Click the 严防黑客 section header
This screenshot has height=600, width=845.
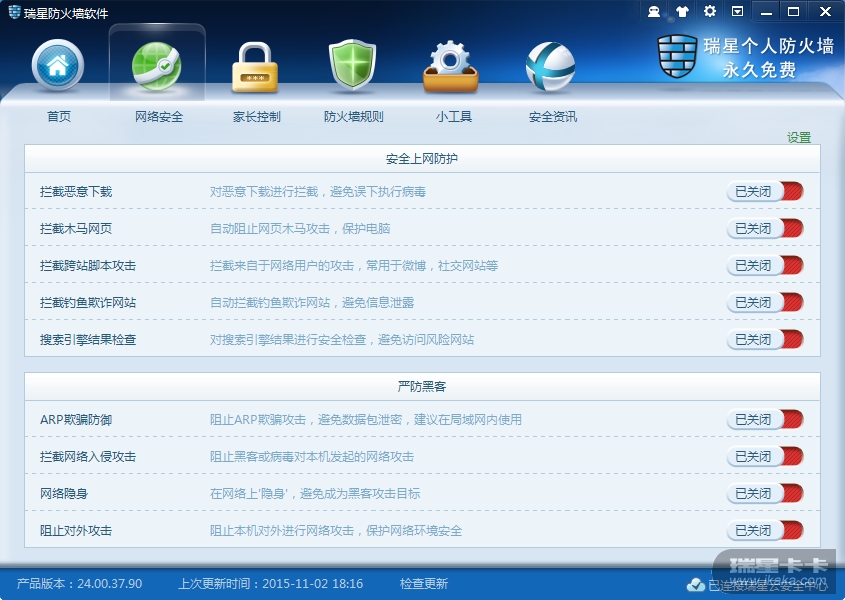point(422,387)
